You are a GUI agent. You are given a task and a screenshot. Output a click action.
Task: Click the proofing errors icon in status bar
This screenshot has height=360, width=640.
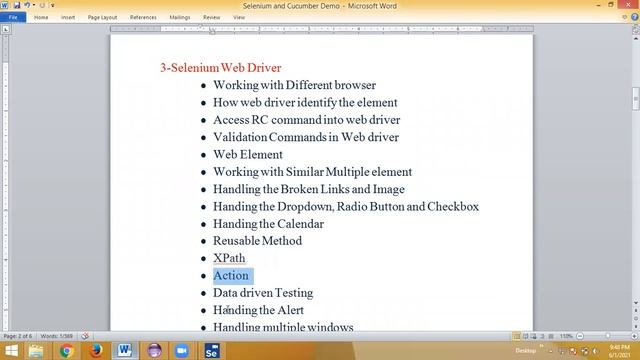point(85,336)
